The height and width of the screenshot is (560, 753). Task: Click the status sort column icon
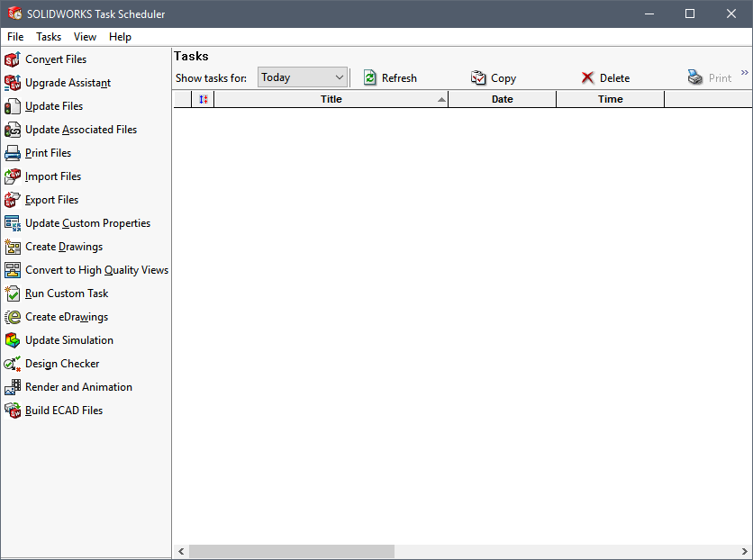[x=204, y=99]
